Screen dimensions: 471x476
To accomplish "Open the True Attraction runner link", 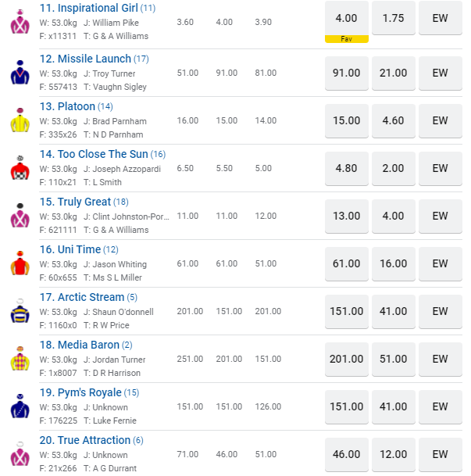I will click(86, 440).
